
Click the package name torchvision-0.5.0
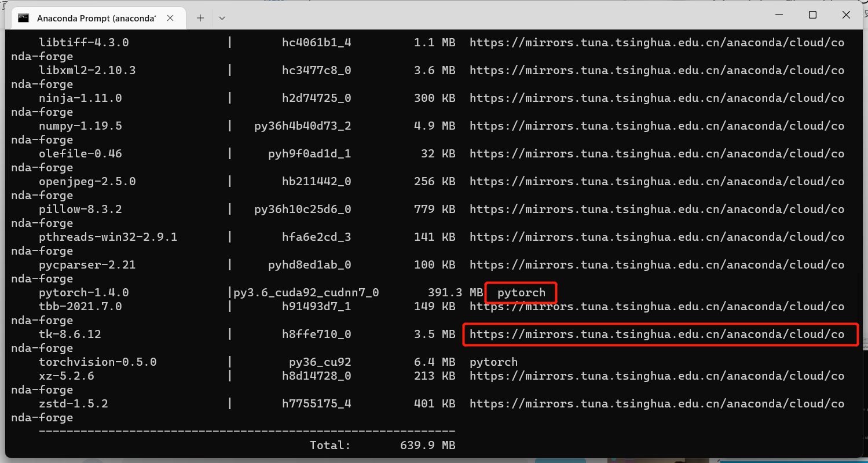[98, 362]
